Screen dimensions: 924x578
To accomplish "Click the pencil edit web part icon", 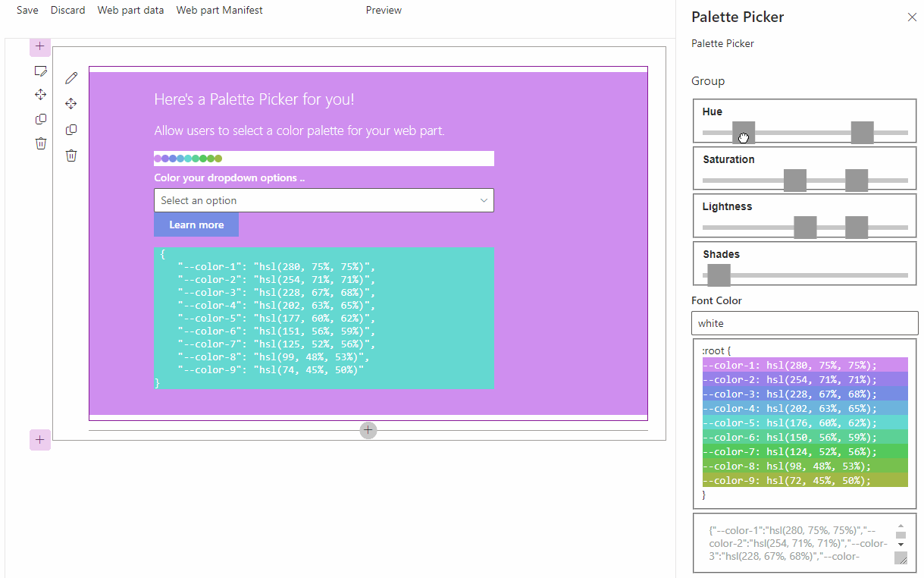I will tap(71, 77).
